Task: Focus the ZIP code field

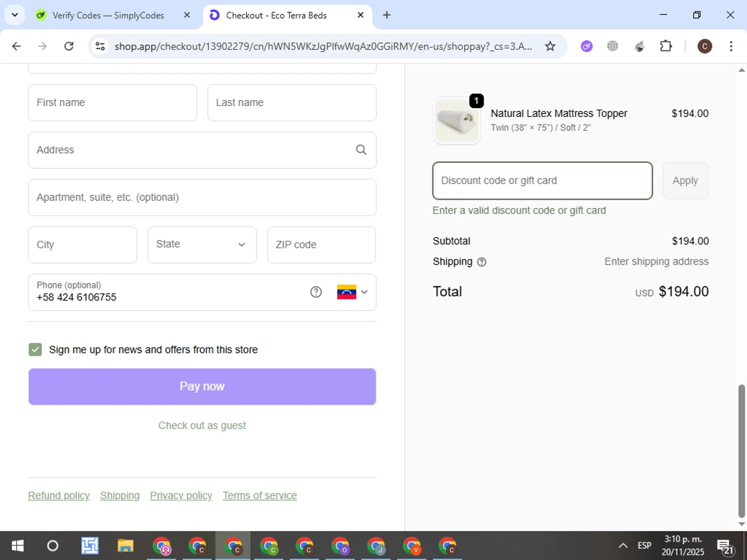Action: [x=321, y=245]
